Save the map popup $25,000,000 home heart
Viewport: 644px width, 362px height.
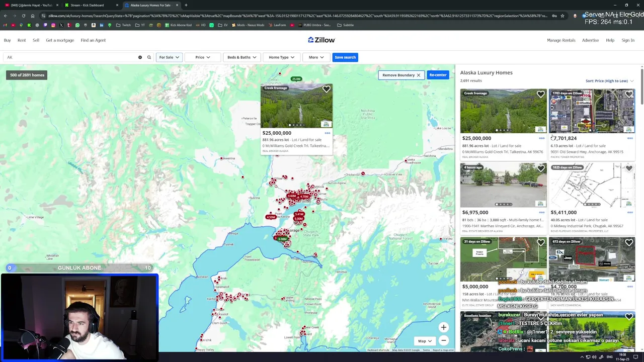point(327,89)
